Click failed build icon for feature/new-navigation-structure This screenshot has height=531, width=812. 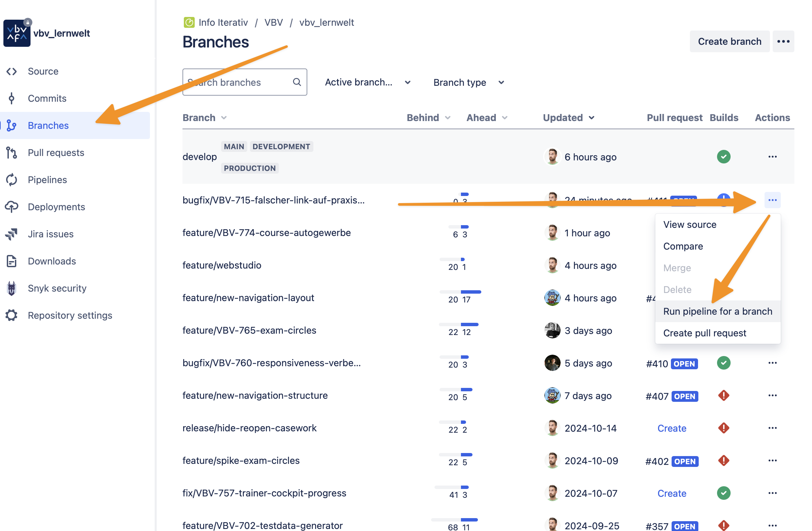723,396
